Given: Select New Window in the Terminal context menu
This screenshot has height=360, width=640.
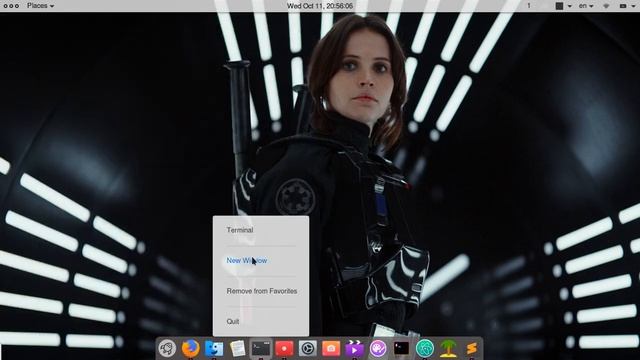Looking at the screenshot, I should click(247, 260).
